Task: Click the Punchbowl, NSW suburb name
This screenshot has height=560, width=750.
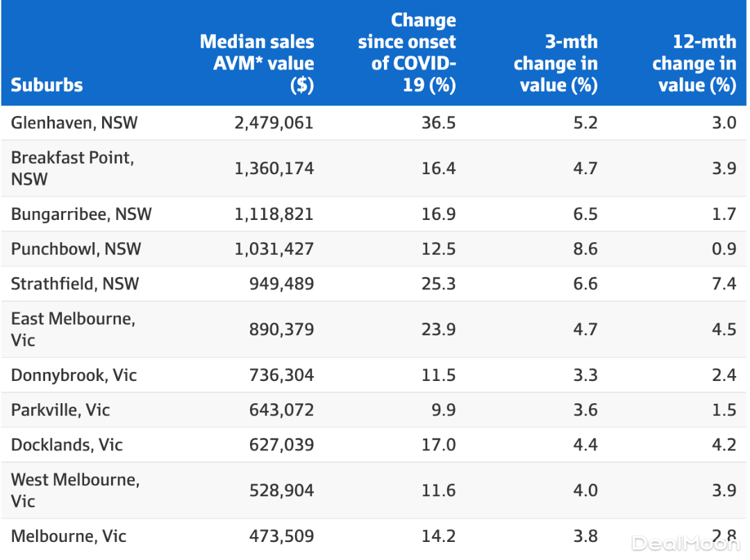Action: pos(76,248)
